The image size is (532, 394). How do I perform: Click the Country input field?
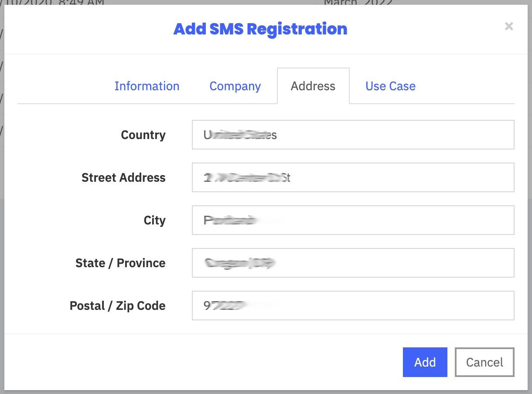353,135
